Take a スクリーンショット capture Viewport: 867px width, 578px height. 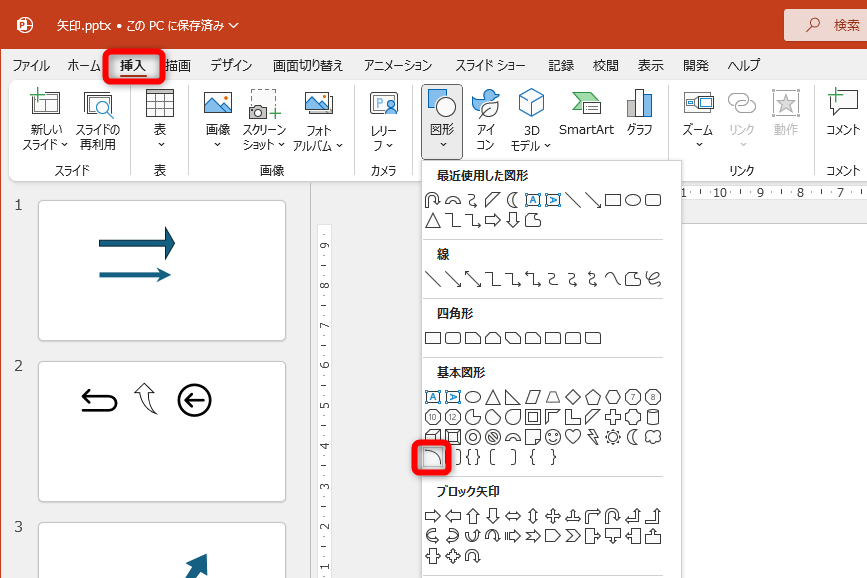click(x=260, y=118)
